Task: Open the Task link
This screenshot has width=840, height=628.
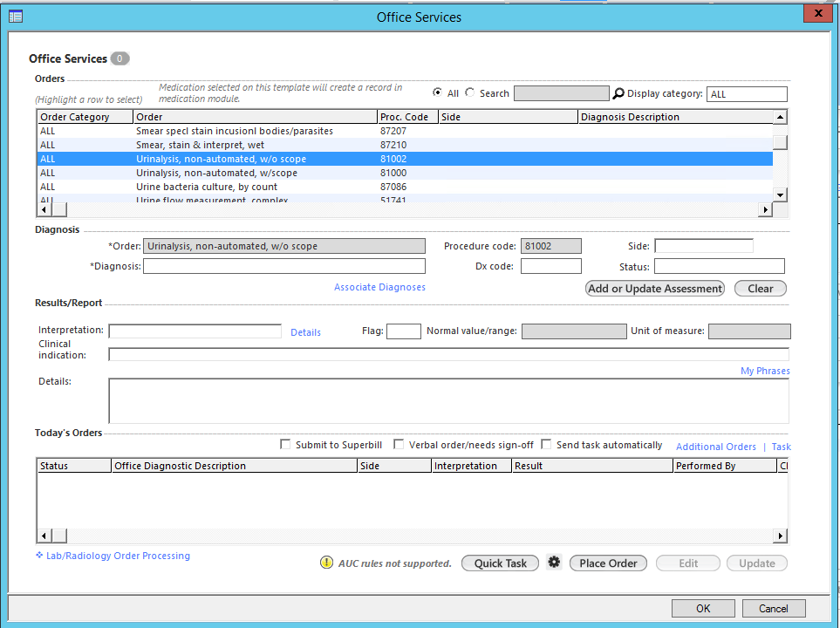Action: pyautogui.click(x=781, y=447)
